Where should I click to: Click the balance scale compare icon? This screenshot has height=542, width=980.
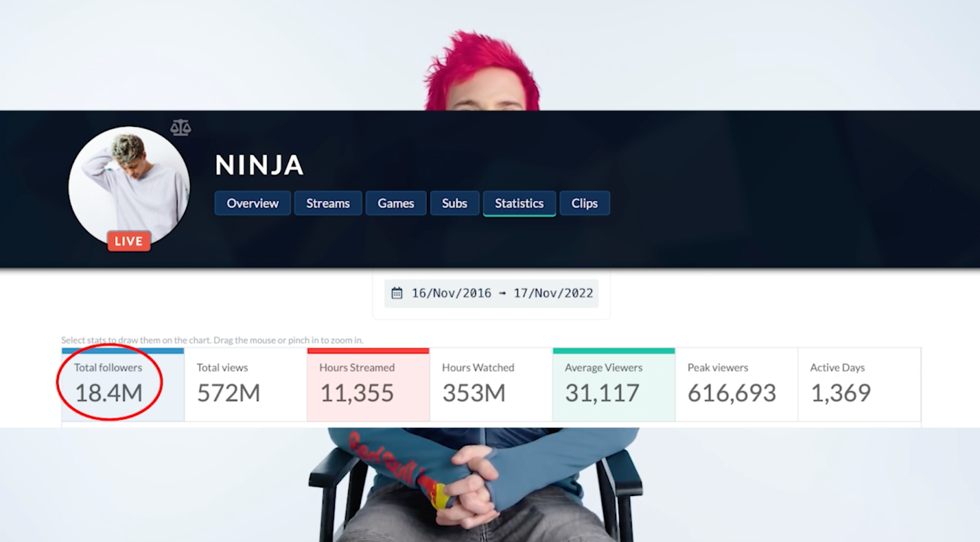coord(181,127)
